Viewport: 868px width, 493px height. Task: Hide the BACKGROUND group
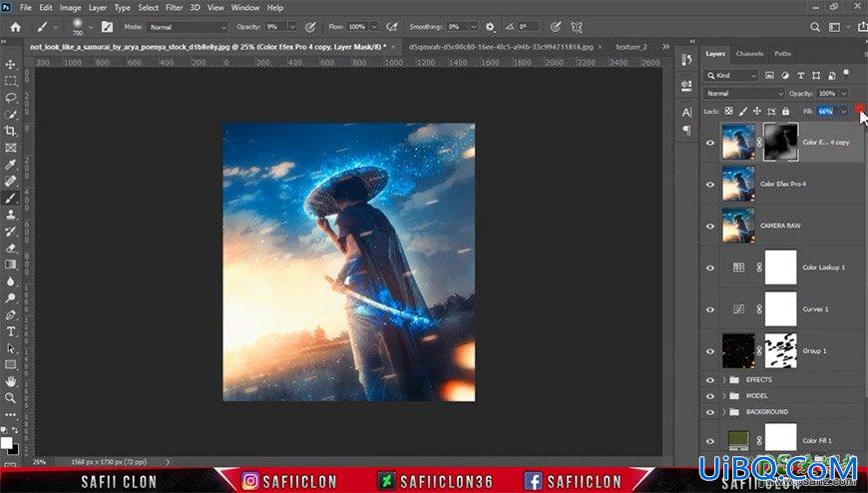click(710, 412)
